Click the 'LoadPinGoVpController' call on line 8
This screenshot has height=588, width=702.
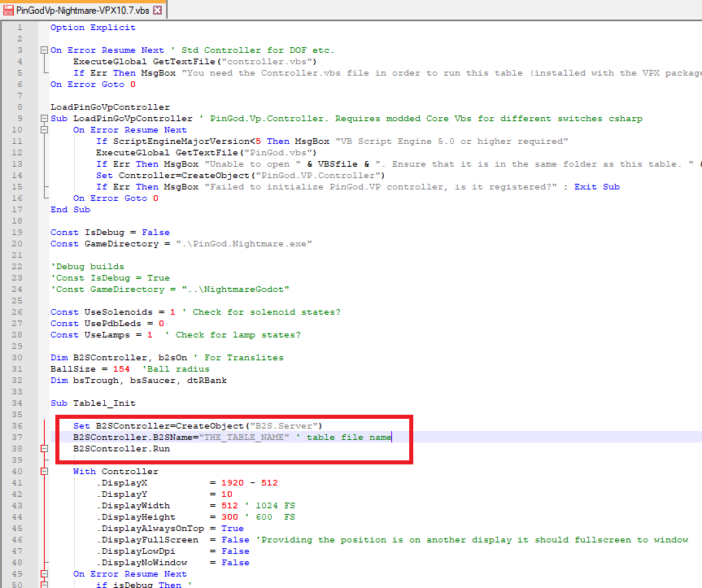point(110,107)
